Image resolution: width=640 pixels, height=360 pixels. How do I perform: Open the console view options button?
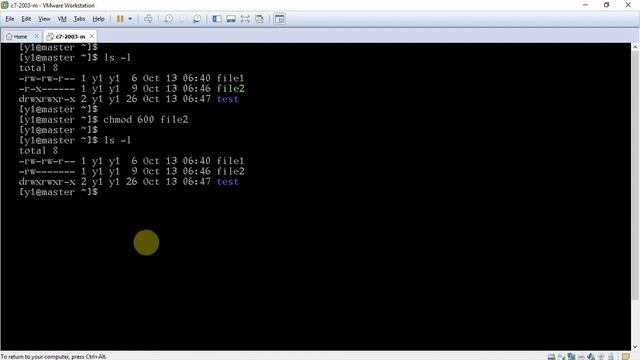[x=280, y=19]
